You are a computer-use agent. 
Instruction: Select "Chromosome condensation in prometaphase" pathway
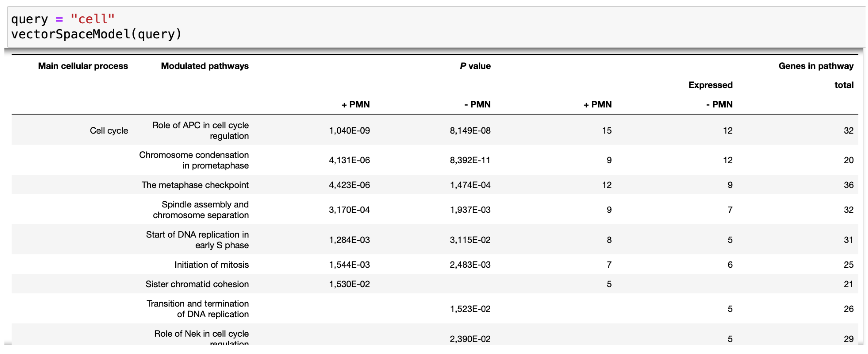pos(194,160)
